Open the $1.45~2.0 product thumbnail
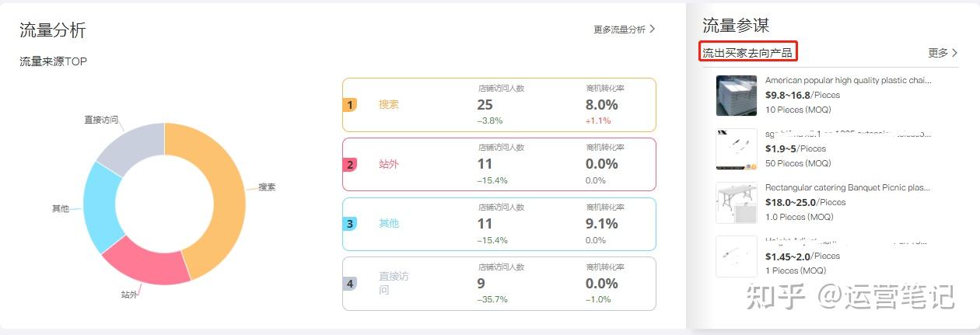This screenshot has width=980, height=335. click(736, 256)
